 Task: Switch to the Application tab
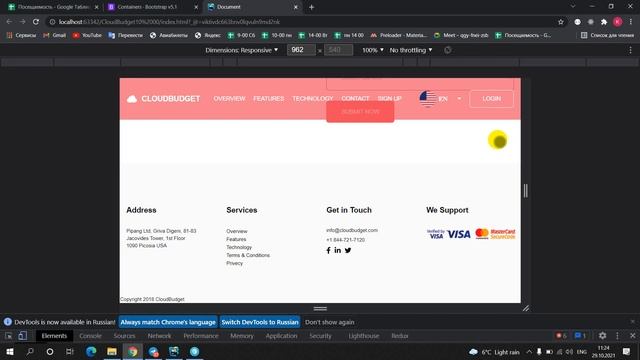tap(281, 336)
